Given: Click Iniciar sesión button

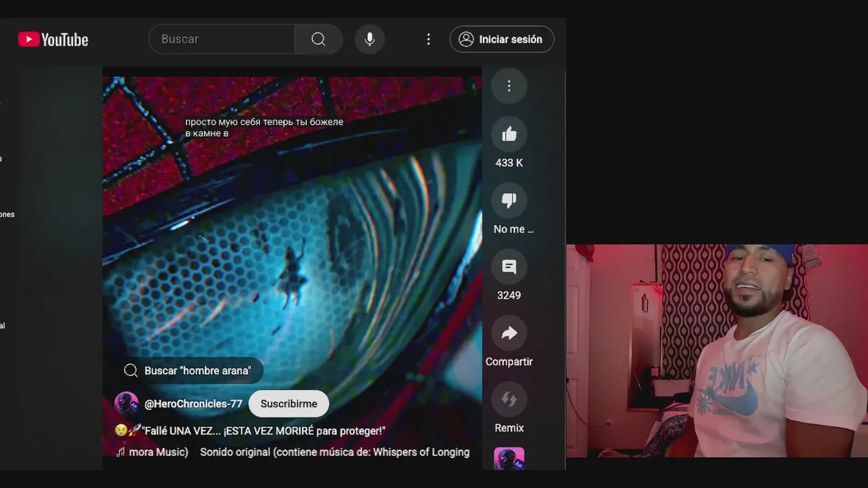Looking at the screenshot, I should [502, 39].
